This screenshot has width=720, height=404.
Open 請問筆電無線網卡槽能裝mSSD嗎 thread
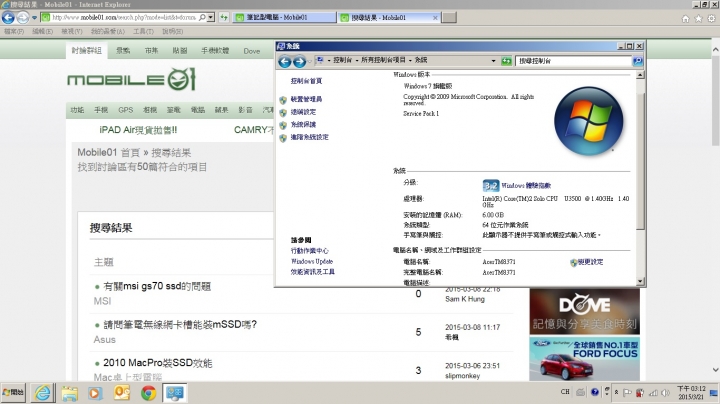180,325
